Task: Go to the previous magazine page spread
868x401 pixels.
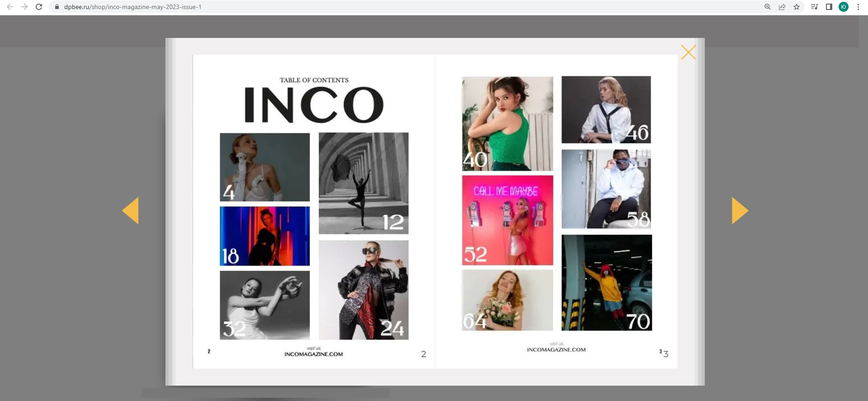Action: point(131,210)
